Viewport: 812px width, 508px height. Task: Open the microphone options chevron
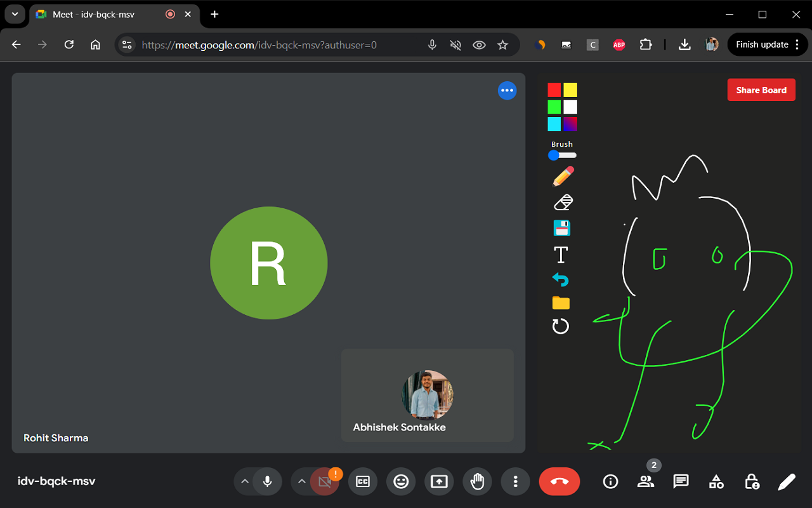point(245,481)
